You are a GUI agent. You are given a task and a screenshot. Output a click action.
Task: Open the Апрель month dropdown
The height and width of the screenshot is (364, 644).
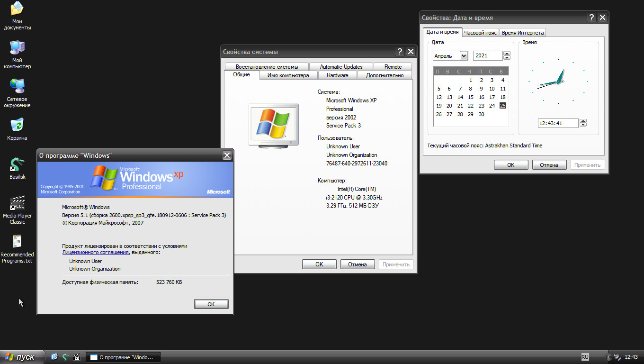tap(464, 55)
